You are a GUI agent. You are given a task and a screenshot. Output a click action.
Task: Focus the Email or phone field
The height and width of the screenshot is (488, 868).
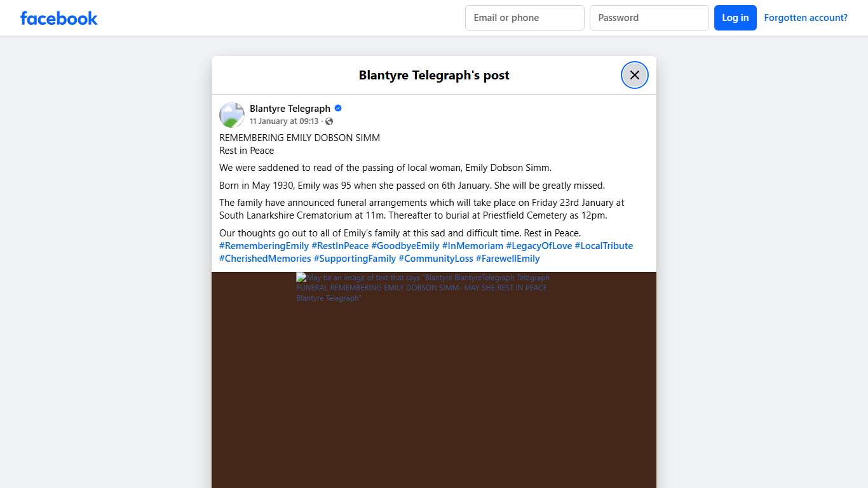[x=524, y=18]
